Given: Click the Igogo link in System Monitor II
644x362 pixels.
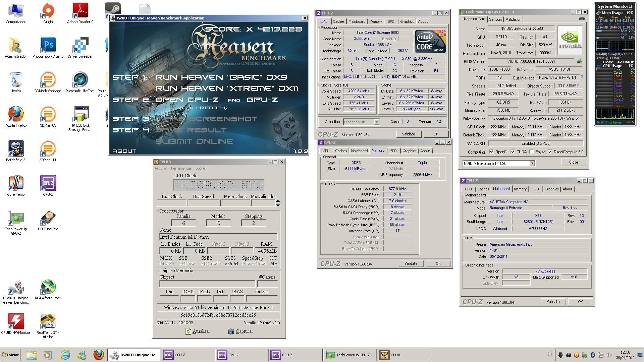Looking at the screenshot, I should pyautogui.click(x=609, y=122).
